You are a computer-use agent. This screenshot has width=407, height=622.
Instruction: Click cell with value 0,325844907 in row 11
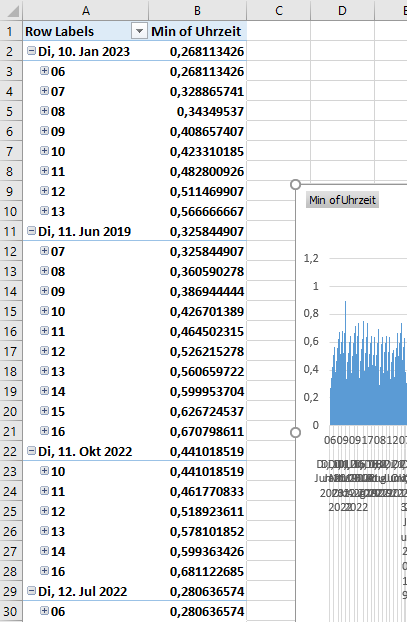[198, 231]
